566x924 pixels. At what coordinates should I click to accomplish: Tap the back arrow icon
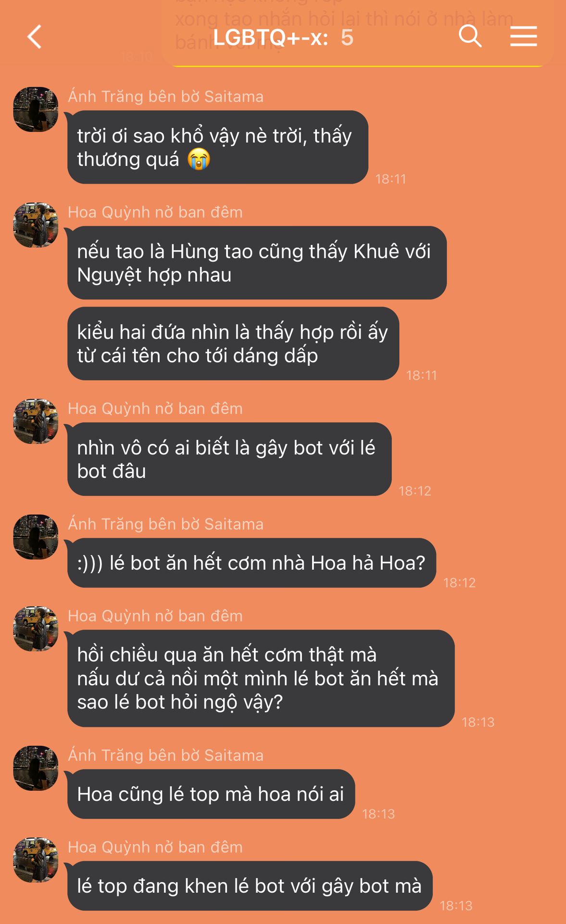click(34, 37)
